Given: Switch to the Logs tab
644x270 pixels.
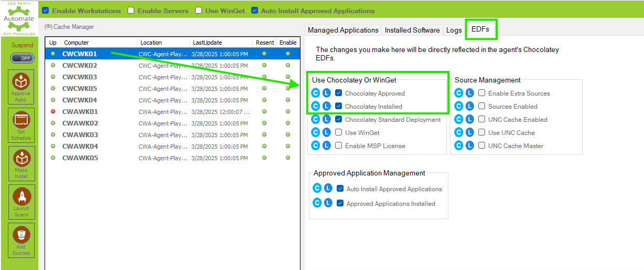Looking at the screenshot, I should coord(454,30).
